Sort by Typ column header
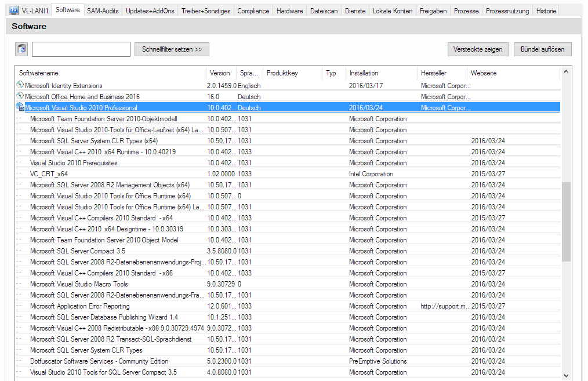588x381 pixels. click(334, 73)
